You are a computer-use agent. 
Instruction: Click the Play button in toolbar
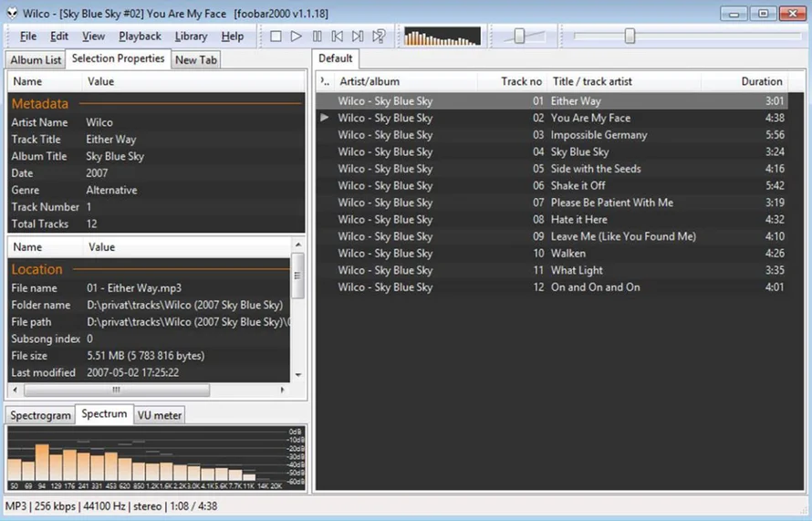coord(297,36)
